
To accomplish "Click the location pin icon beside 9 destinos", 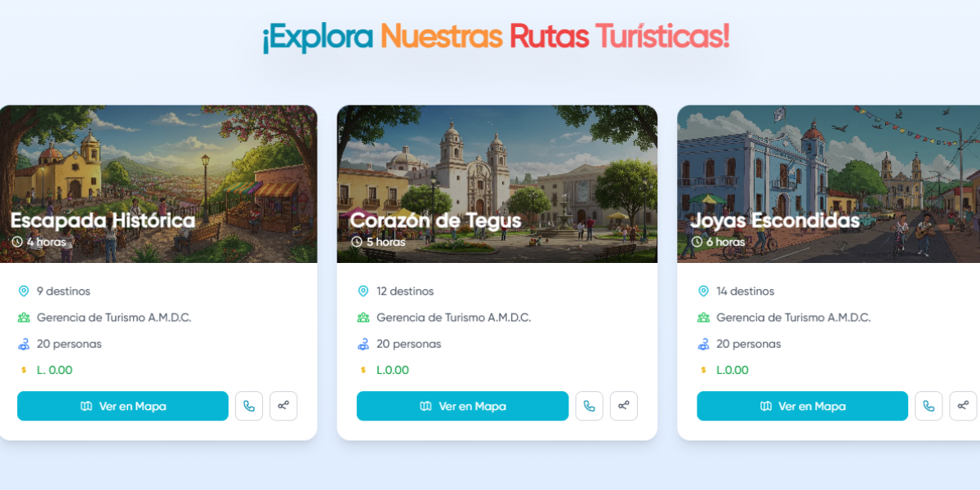I will pos(24,292).
